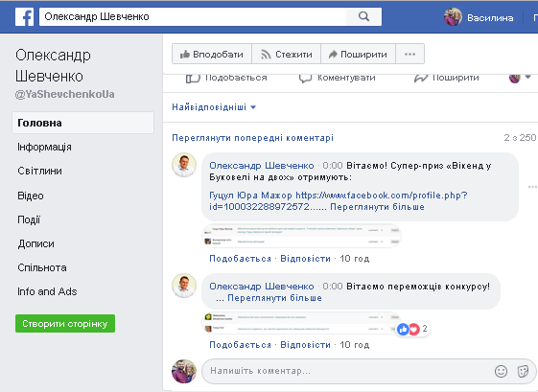Select the Головна tab in the sidebar
Screen dimensions: 538x392
[82, 123]
